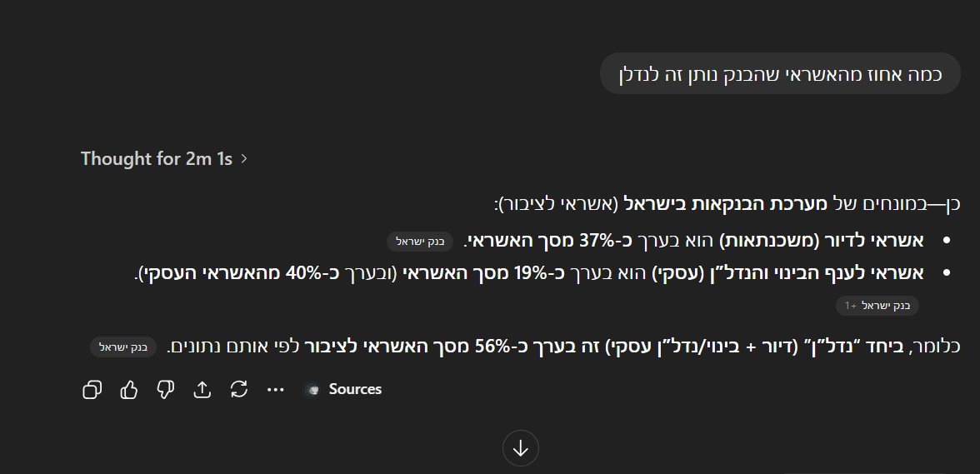The width and height of the screenshot is (980, 474).
Task: Expand the "Thought for 2m 1s" section
Action: click(164, 158)
